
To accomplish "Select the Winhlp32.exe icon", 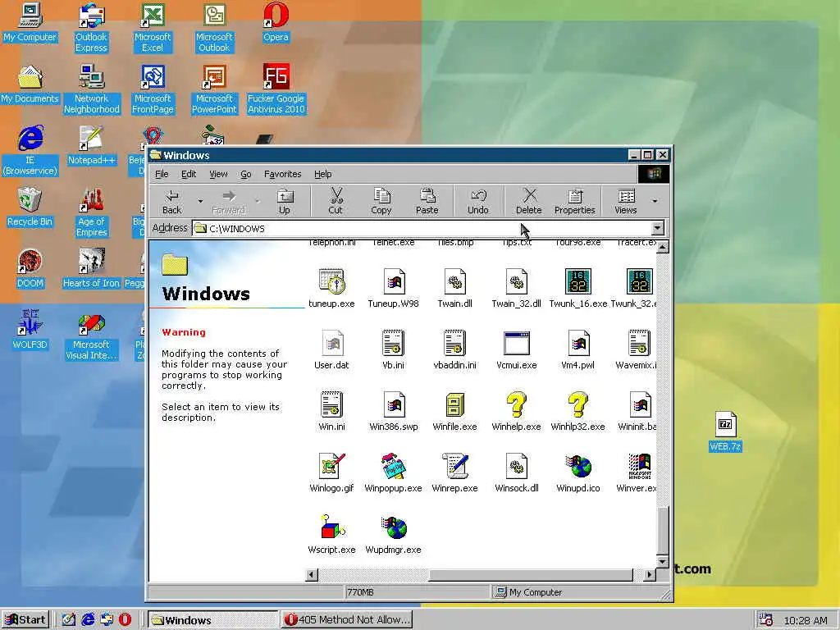I will click(578, 412).
